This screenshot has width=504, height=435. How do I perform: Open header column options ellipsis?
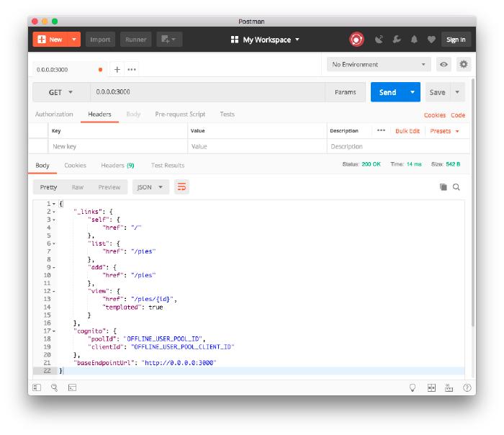tap(381, 130)
